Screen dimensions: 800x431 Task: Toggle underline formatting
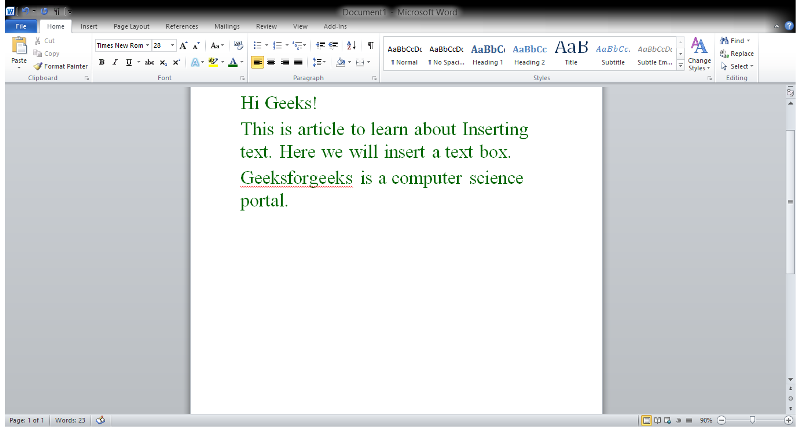[129, 62]
